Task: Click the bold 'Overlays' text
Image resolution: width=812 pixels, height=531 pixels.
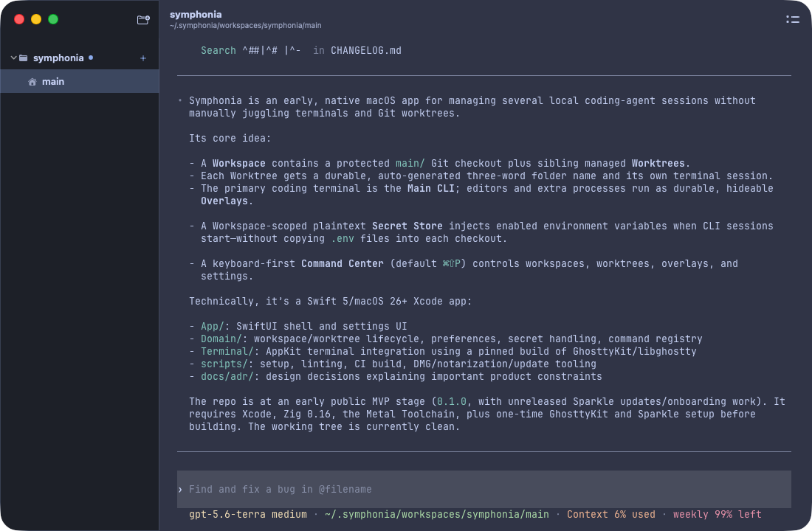Action: click(224, 201)
